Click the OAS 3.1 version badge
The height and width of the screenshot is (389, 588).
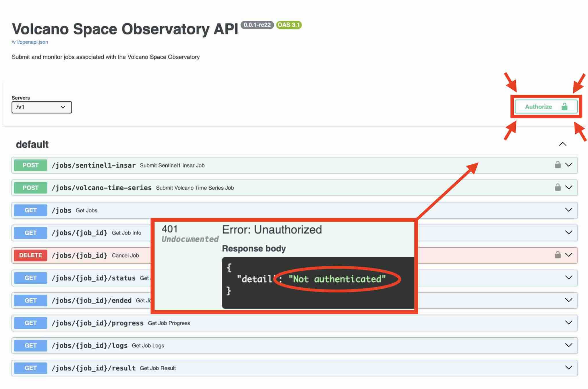pyautogui.click(x=289, y=25)
